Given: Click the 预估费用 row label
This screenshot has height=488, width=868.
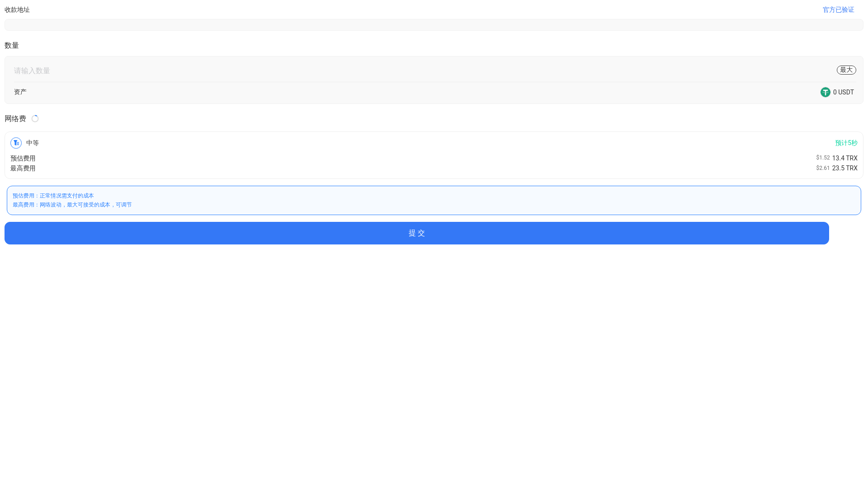Looking at the screenshot, I should click(23, 158).
